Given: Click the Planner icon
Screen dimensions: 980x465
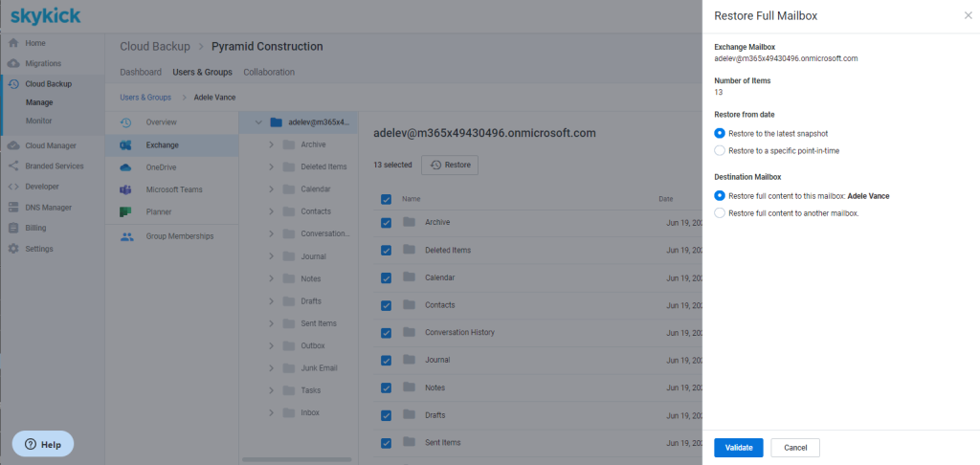Looking at the screenshot, I should click(125, 211).
